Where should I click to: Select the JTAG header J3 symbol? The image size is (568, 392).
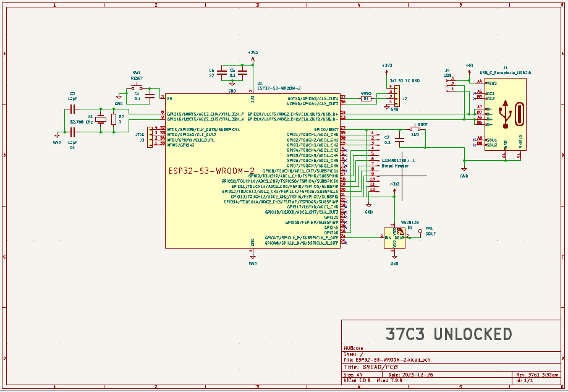point(150,137)
